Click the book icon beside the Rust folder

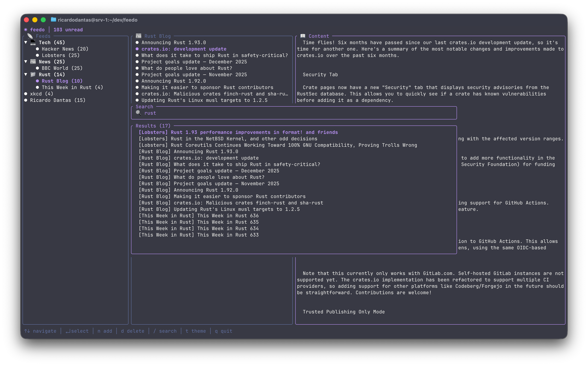click(x=33, y=75)
